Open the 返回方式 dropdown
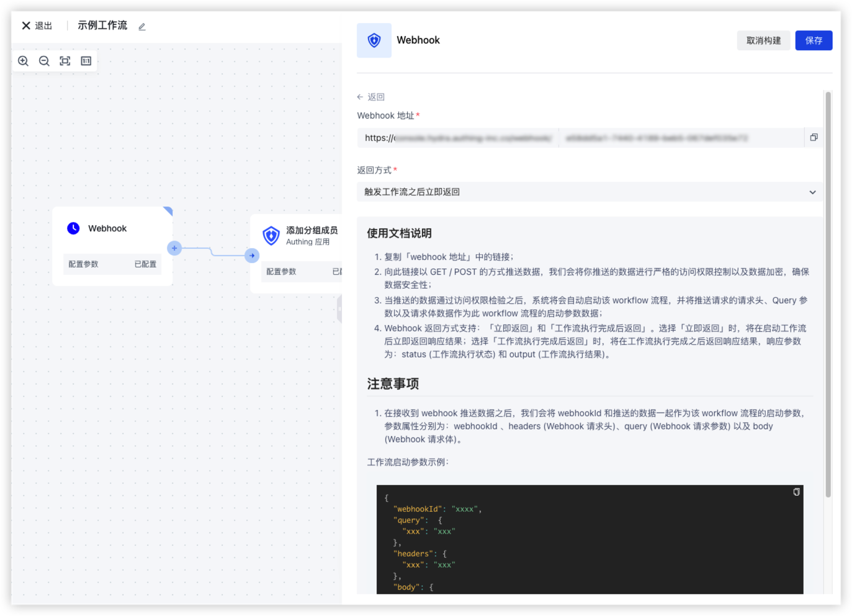Viewport: 852px width, 616px height. (x=583, y=192)
